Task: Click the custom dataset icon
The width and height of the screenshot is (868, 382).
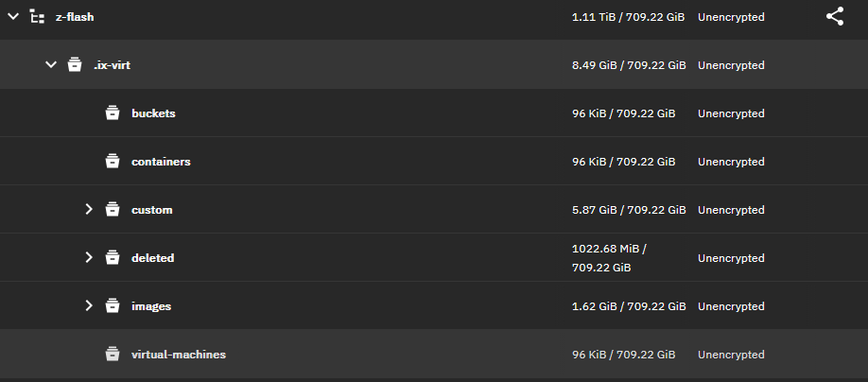Action: click(x=113, y=209)
